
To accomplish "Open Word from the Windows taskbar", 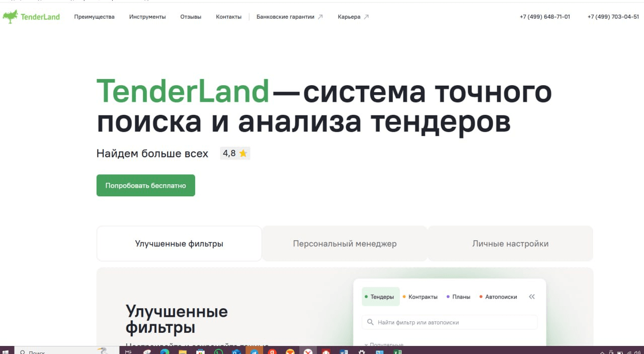I will point(344,351).
